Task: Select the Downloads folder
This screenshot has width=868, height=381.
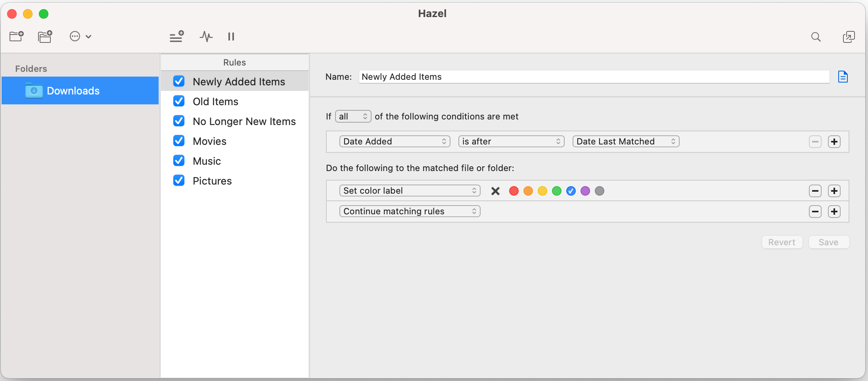Action: (80, 90)
